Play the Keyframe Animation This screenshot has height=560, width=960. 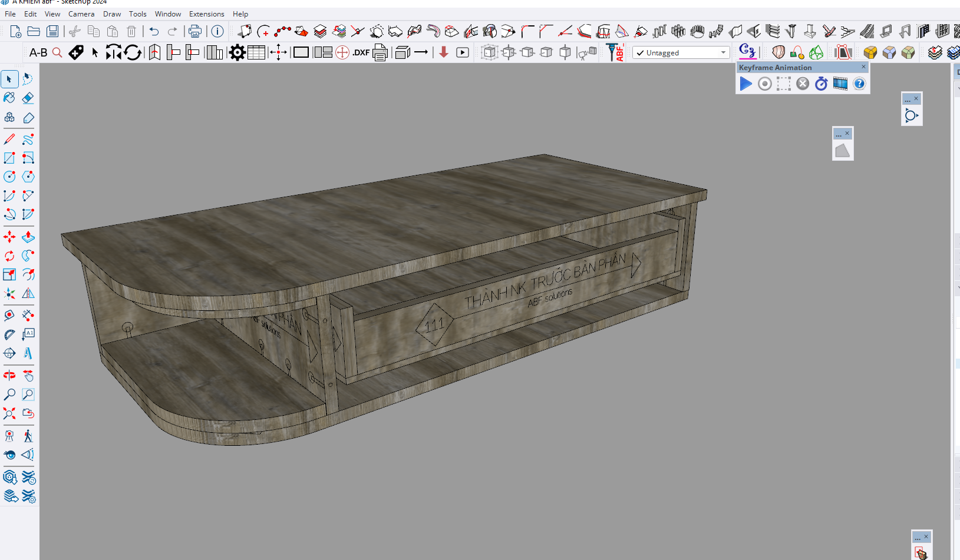(745, 84)
